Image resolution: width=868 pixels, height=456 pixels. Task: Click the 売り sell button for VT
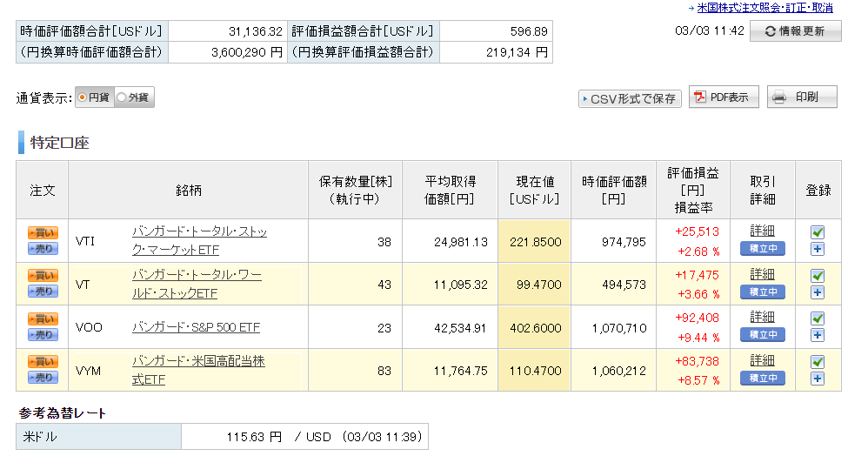[43, 292]
